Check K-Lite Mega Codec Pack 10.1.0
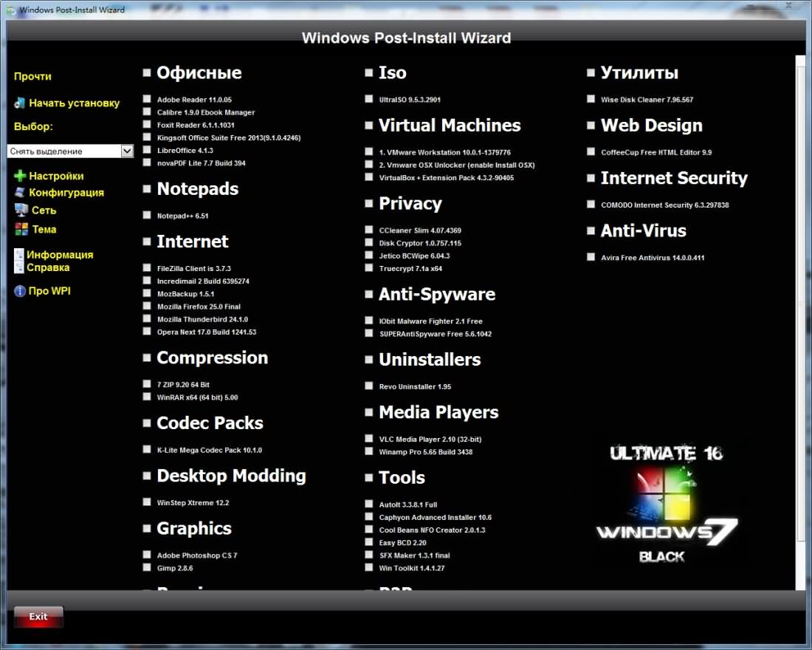 (x=147, y=449)
